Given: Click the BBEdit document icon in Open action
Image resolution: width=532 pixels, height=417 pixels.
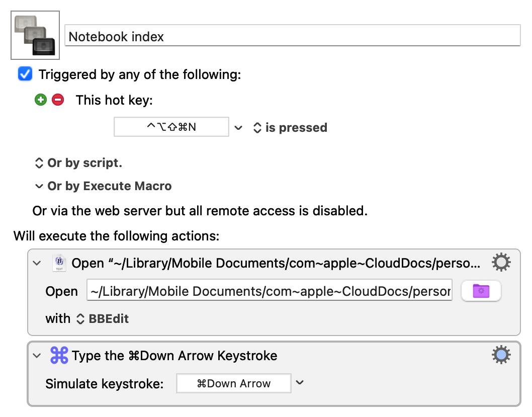Looking at the screenshot, I should tap(59, 263).
